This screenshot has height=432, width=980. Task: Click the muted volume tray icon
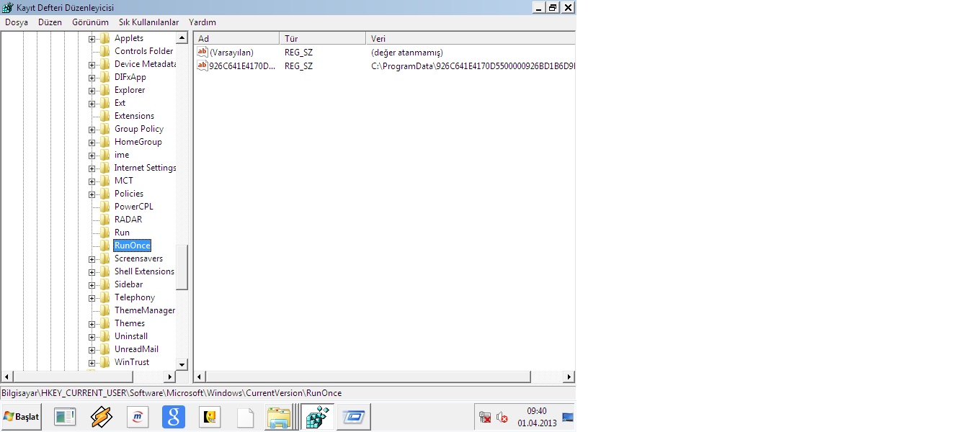click(x=502, y=417)
